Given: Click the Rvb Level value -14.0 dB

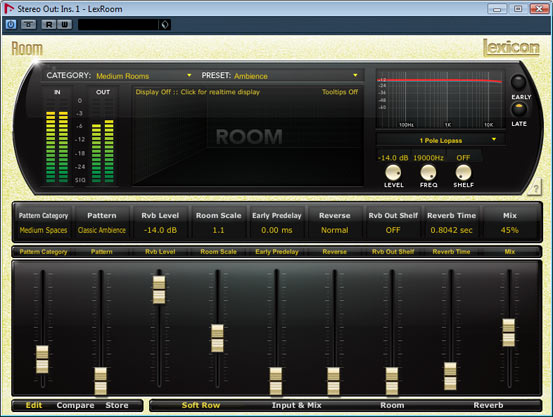Looking at the screenshot, I should tap(160, 230).
